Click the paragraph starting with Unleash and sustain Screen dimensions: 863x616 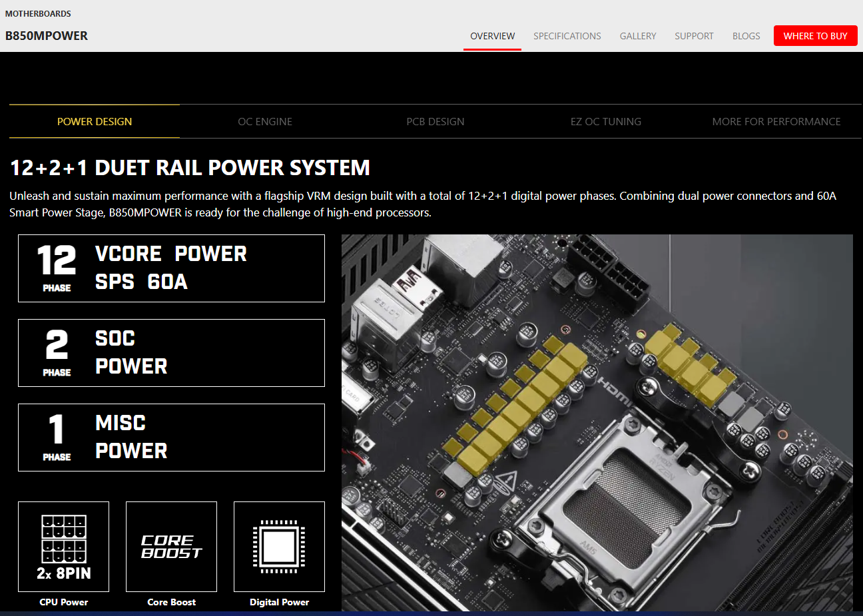tap(423, 204)
